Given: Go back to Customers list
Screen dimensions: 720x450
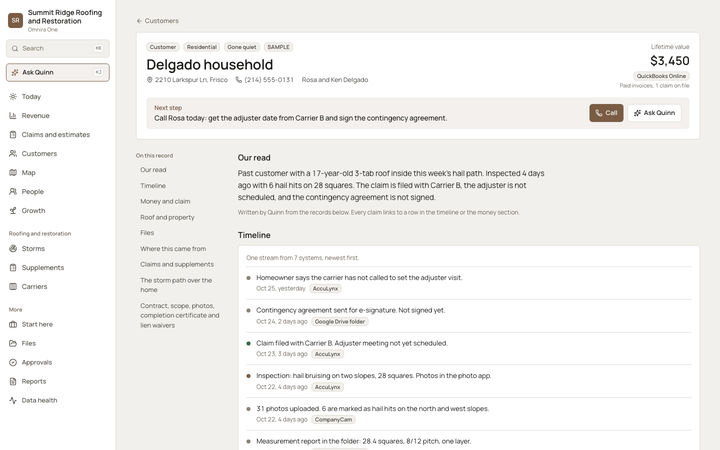Looking at the screenshot, I should [158, 21].
